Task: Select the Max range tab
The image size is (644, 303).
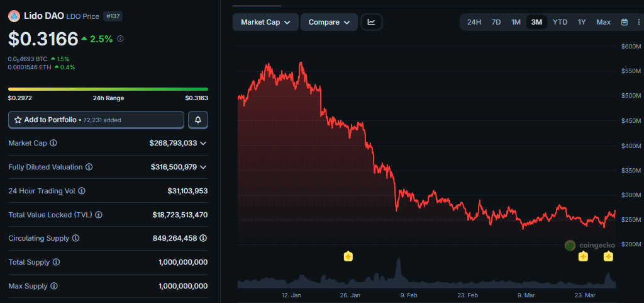Action: tap(603, 22)
